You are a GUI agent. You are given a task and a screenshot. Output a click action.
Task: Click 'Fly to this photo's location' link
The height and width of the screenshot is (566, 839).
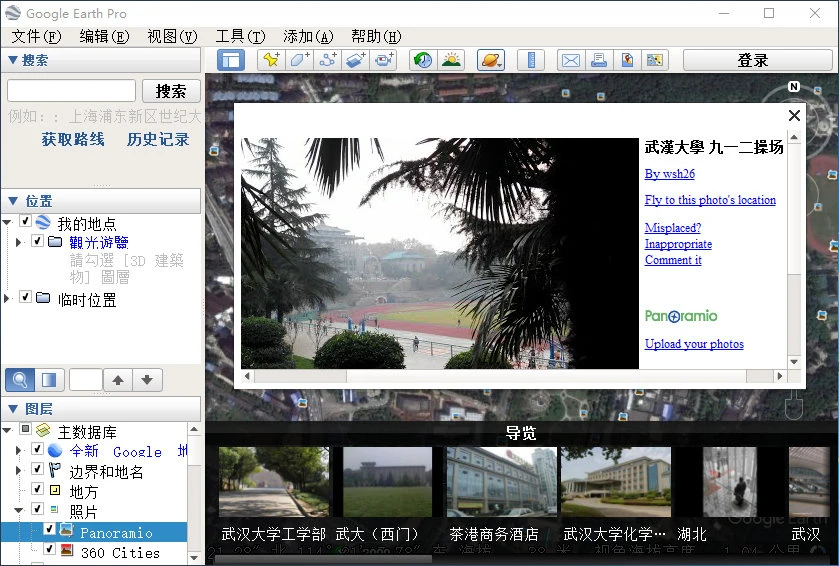(710, 200)
